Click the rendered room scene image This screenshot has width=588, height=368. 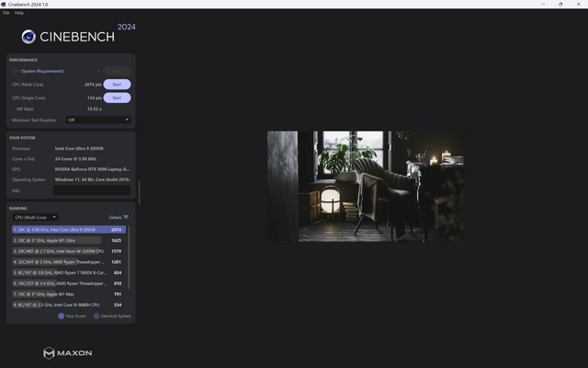pos(366,186)
